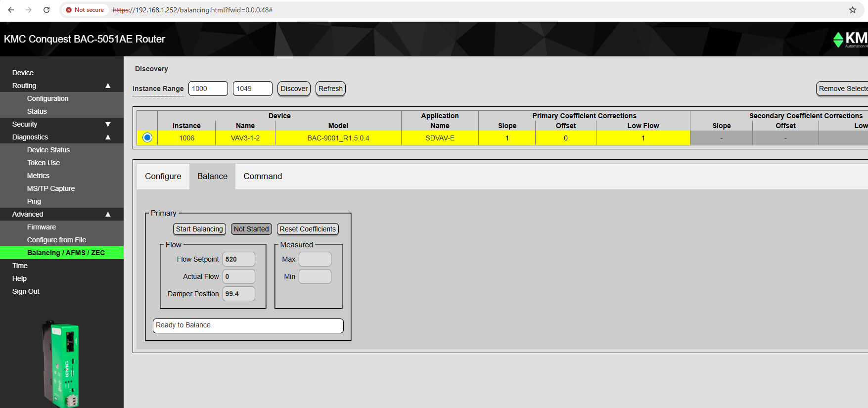Screen dimensions: 868x408
Task: Switch to the Balance tab
Action: [x=213, y=177]
